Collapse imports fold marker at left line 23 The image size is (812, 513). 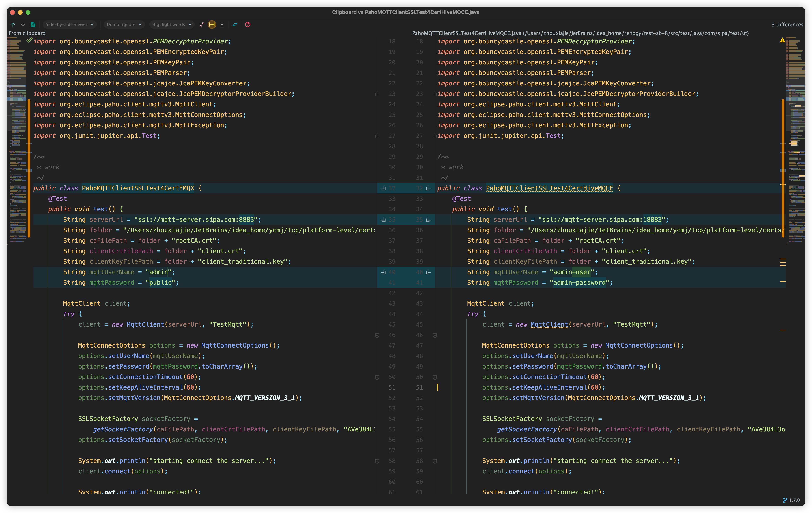pos(377,94)
